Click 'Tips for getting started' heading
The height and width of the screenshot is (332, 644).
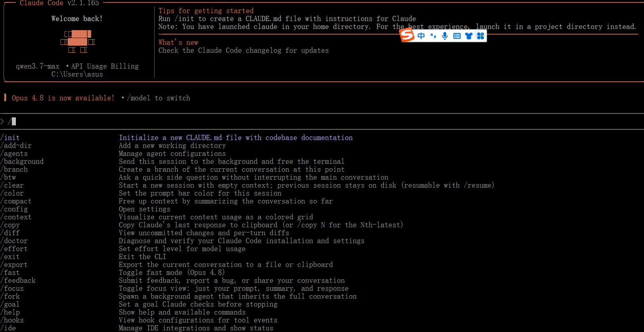pos(206,11)
